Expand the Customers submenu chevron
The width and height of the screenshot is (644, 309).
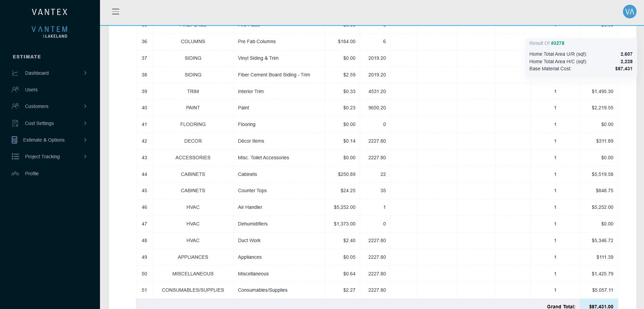(85, 106)
